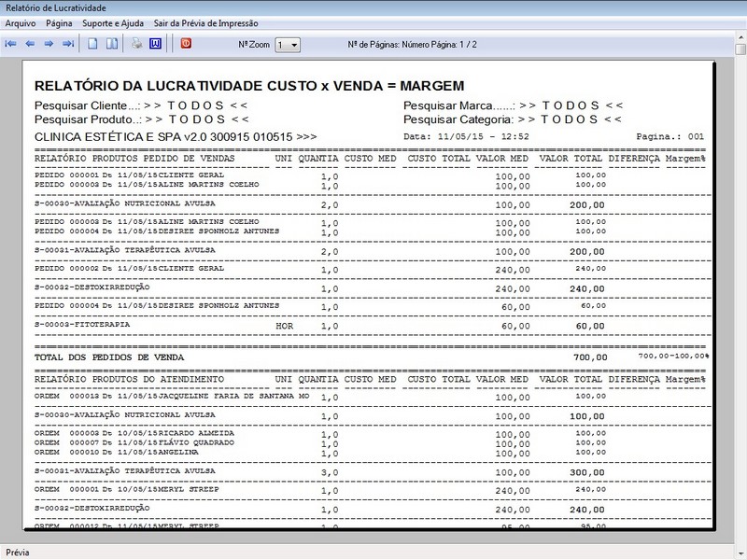Image resolution: width=747 pixels, height=560 pixels.
Task: Go to the first page arrow
Action: pos(10,44)
